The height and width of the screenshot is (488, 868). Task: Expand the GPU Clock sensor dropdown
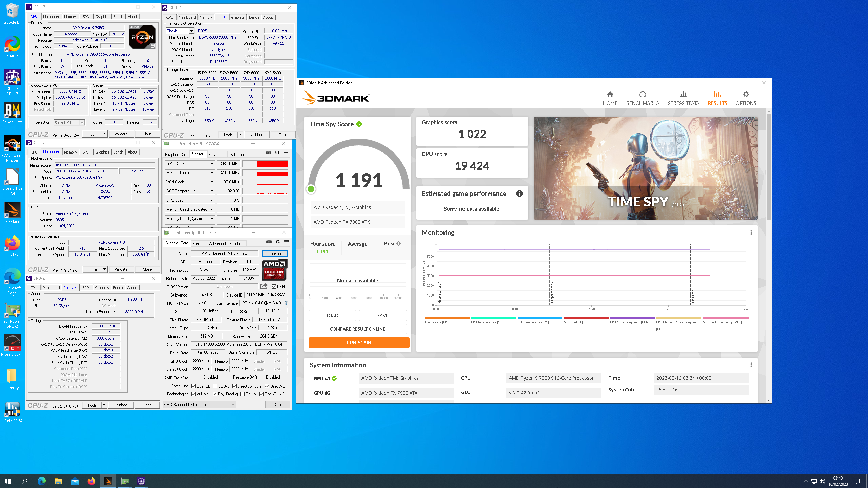click(212, 164)
